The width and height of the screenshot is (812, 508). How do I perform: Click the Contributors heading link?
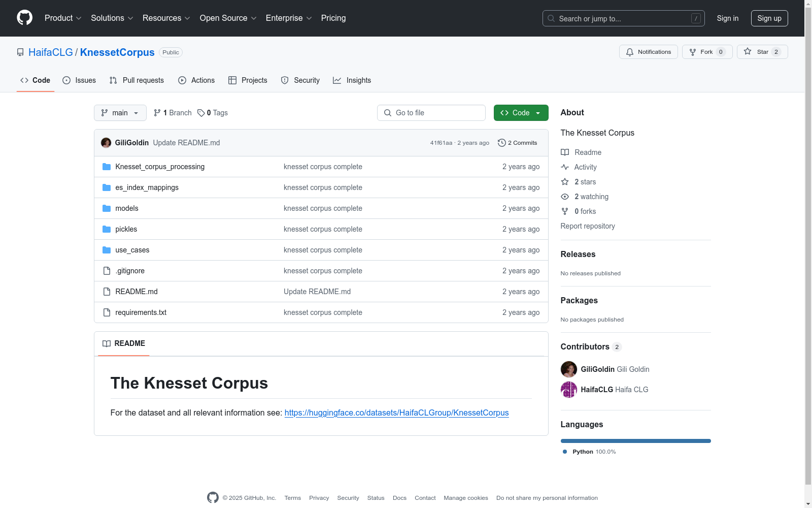pos(591,347)
